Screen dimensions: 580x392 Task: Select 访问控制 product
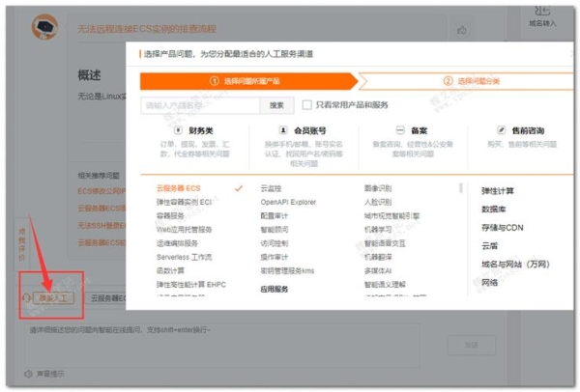275,243
